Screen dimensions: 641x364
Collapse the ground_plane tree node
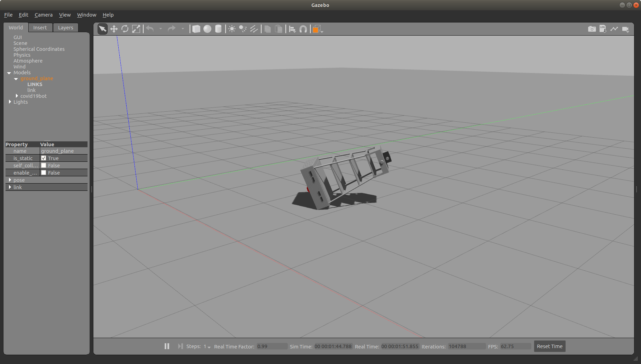click(16, 78)
